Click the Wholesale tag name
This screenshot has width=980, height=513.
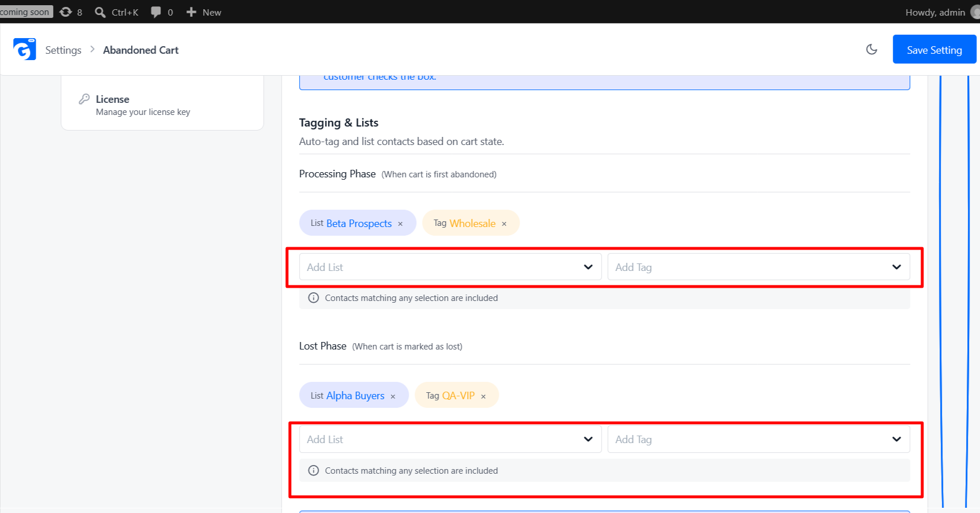pyautogui.click(x=473, y=224)
